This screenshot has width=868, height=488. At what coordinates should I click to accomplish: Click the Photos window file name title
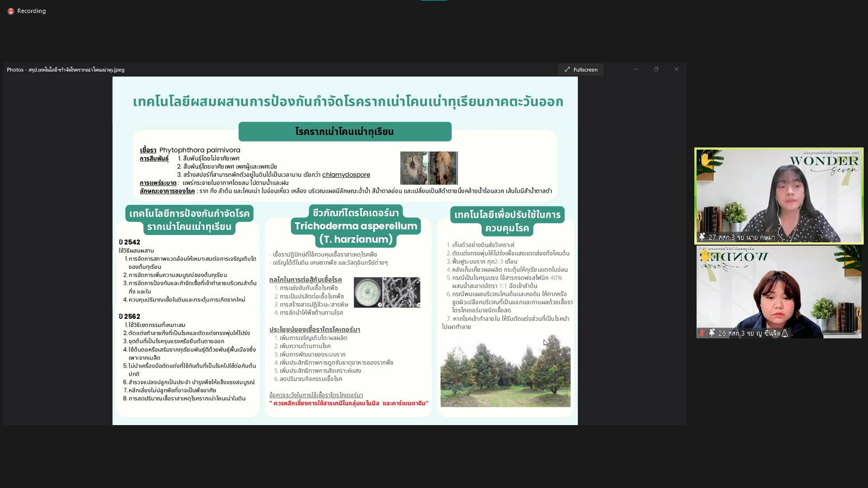(x=66, y=69)
